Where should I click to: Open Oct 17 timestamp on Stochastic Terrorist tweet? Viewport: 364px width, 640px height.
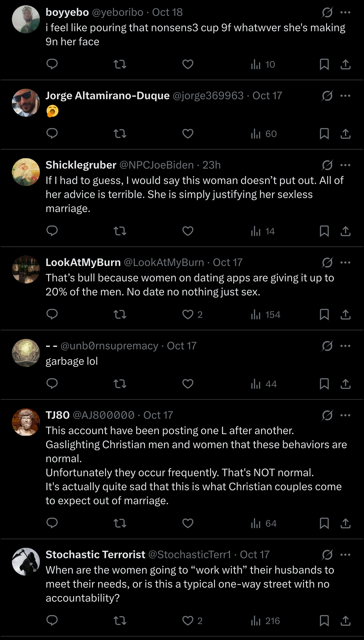point(254,554)
